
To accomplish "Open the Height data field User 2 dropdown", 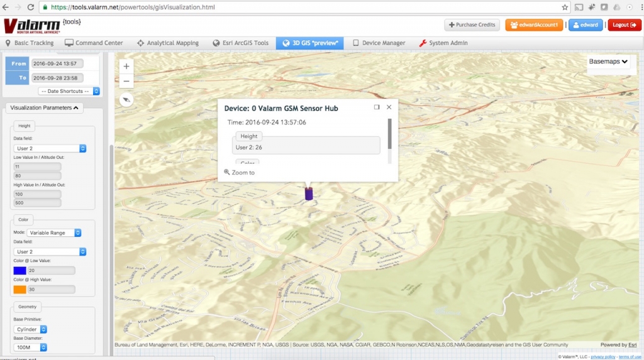I will (x=50, y=148).
